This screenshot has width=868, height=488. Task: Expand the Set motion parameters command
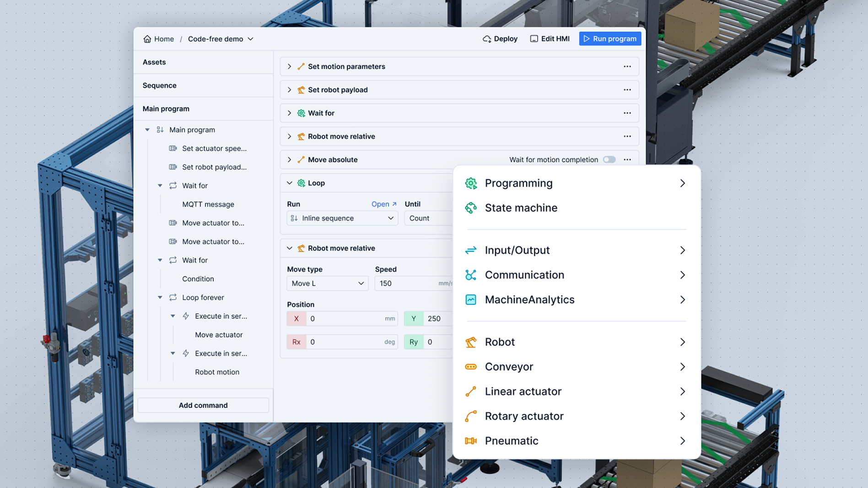click(x=289, y=66)
